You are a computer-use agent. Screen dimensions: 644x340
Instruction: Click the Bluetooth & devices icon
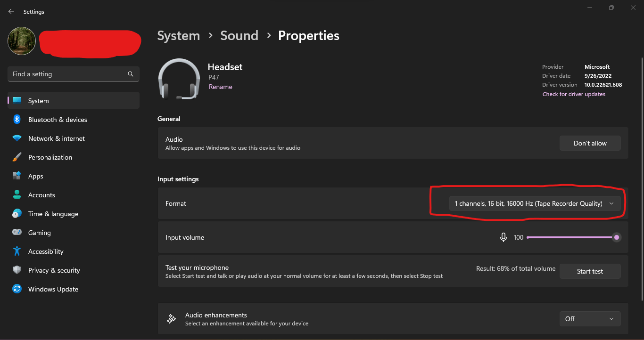(x=17, y=120)
